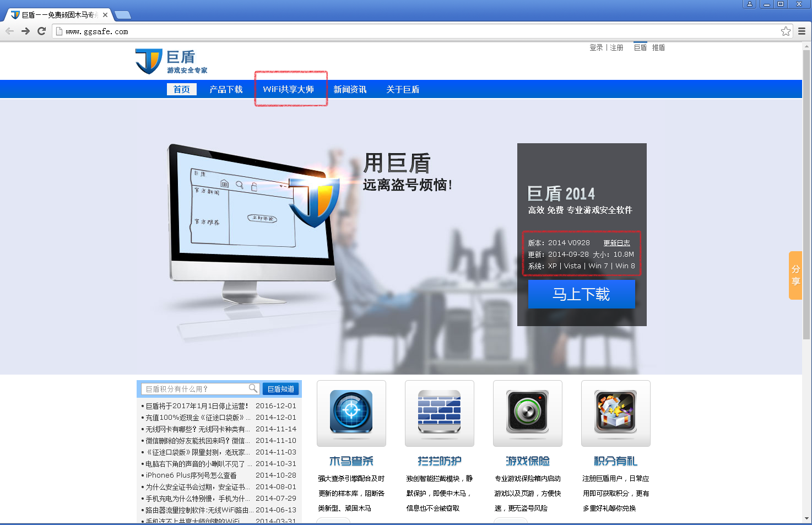Click the 木马查杀 trojan scan icon
This screenshot has width=812, height=525.
[351, 412]
